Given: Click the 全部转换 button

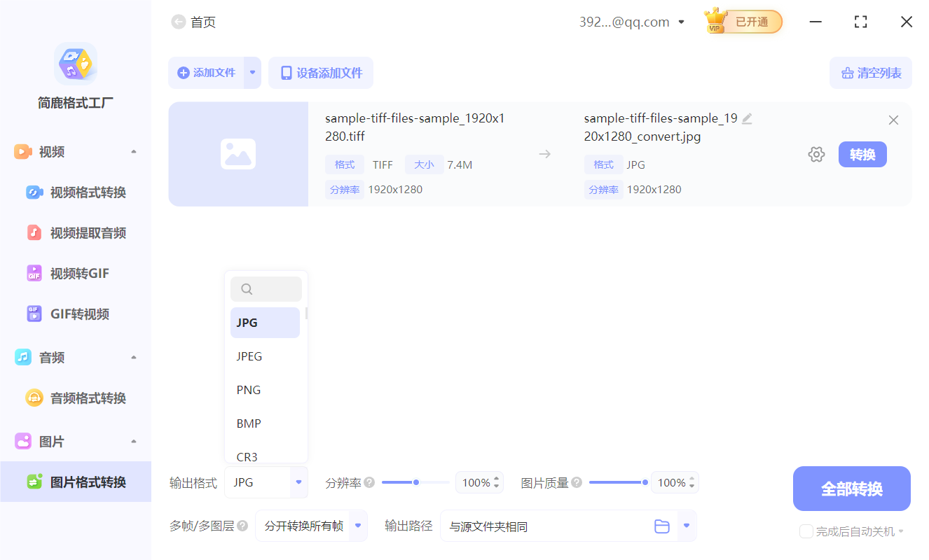Looking at the screenshot, I should click(x=851, y=489).
